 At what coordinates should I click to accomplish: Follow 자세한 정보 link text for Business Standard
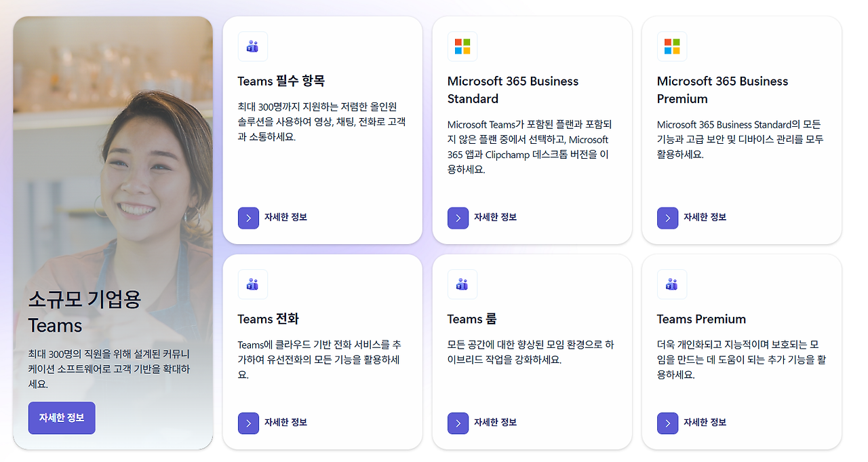tap(495, 217)
